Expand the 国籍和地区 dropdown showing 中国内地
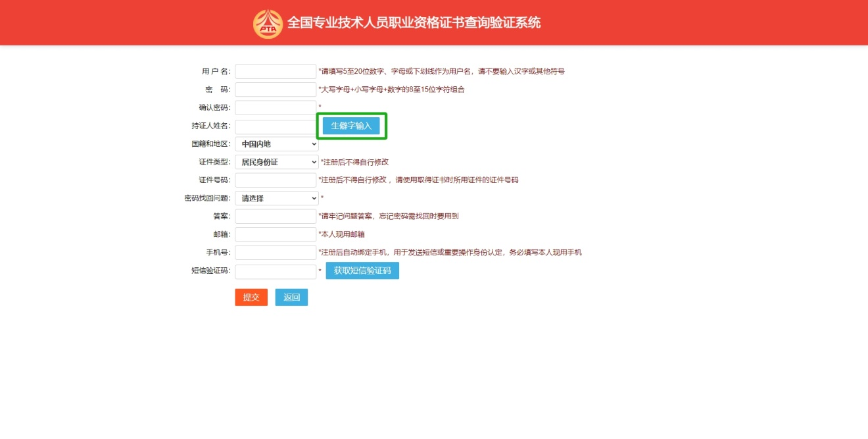Screen dimensions: 868x439 coord(276,144)
